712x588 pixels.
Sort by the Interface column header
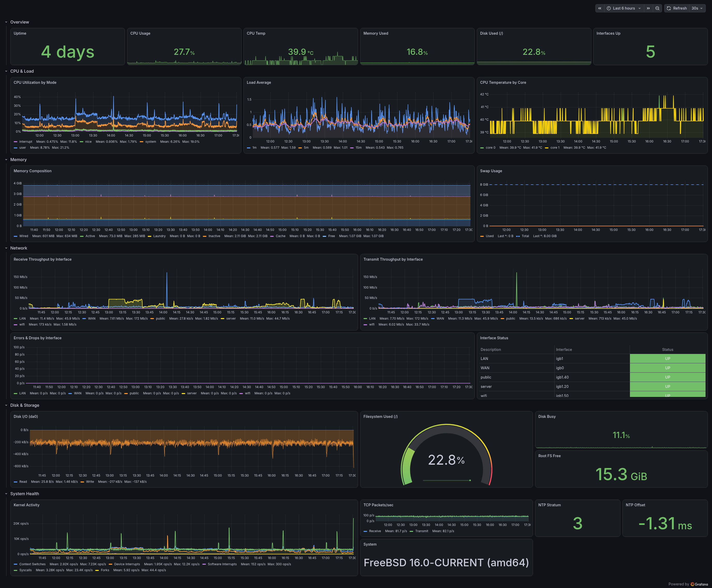(564, 350)
